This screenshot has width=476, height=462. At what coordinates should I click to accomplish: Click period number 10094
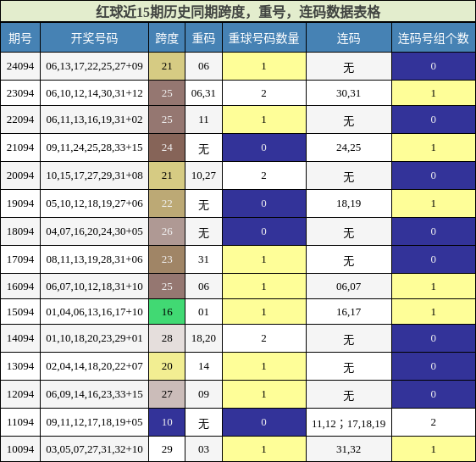pos(20,449)
